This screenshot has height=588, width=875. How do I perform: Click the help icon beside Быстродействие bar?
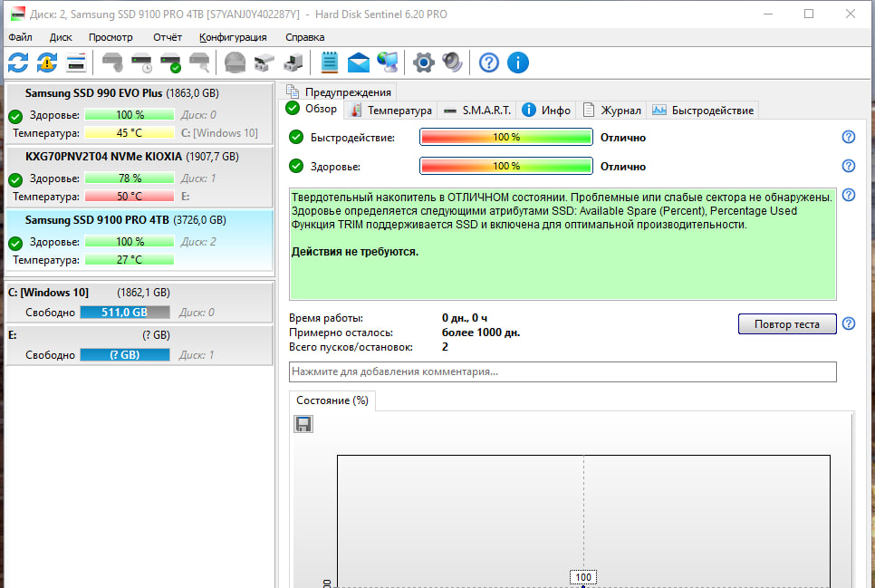click(848, 137)
